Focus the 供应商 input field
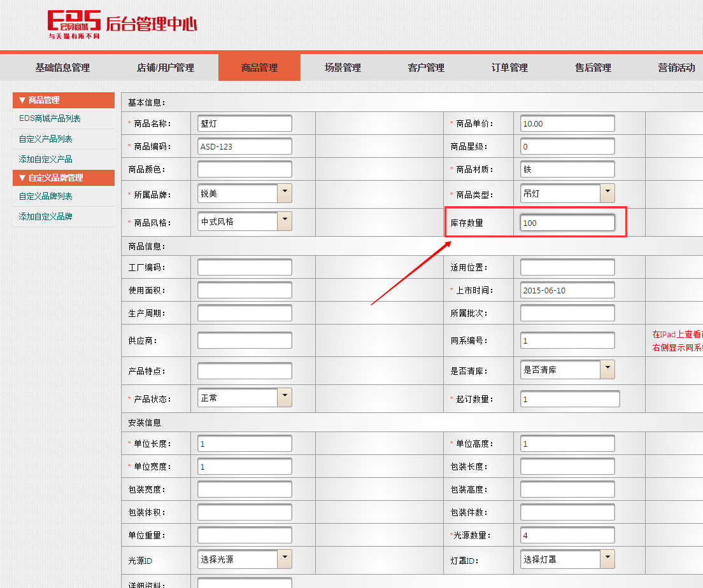Image resolution: width=703 pixels, height=588 pixels. tap(245, 340)
